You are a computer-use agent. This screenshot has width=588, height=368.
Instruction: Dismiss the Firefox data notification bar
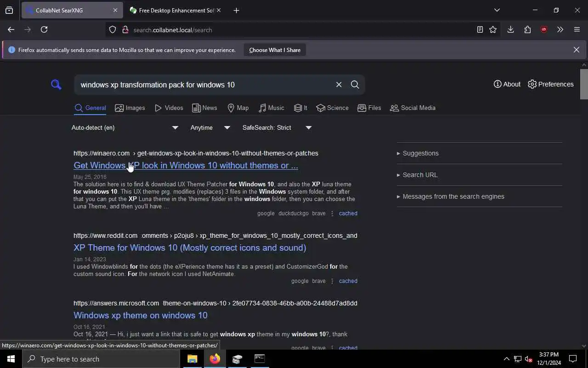pyautogui.click(x=576, y=50)
